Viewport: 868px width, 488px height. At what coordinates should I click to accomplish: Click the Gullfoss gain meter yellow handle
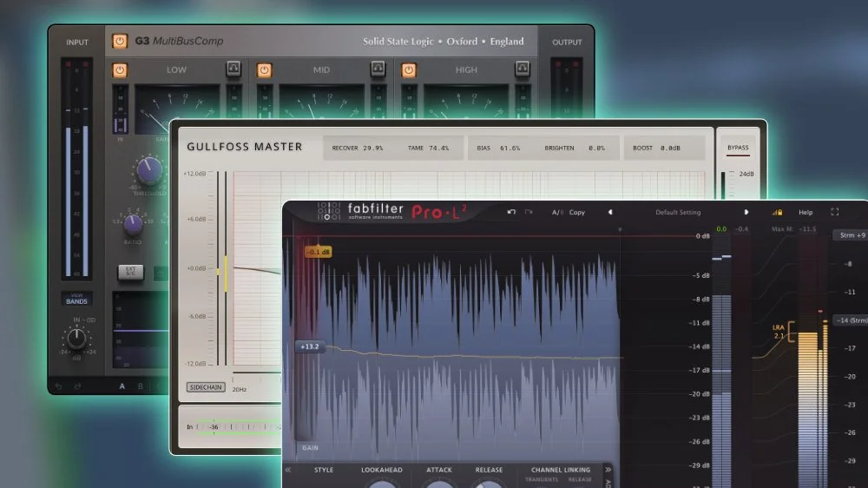pyautogui.click(x=226, y=274)
